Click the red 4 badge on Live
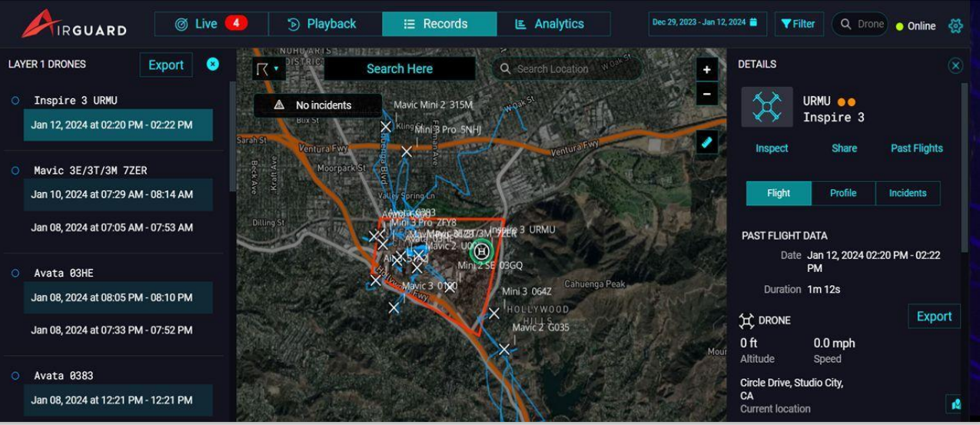 [236, 23]
